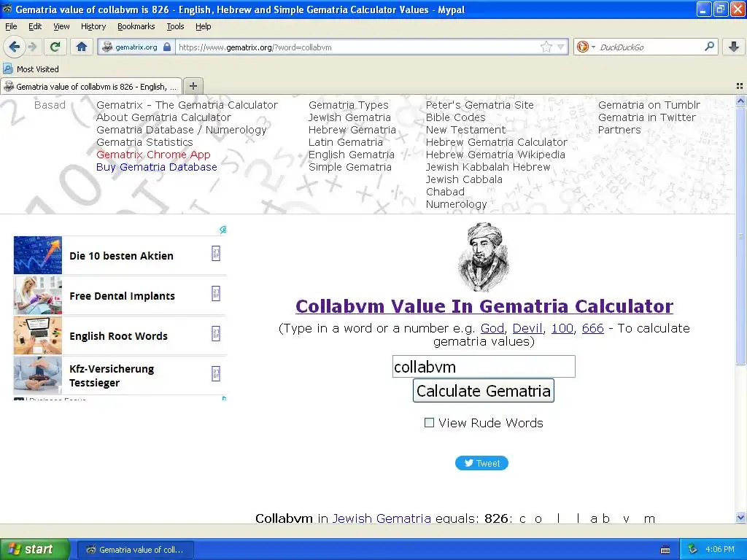Open the Edit menu
Viewport: 747px width, 560px height.
[35, 26]
